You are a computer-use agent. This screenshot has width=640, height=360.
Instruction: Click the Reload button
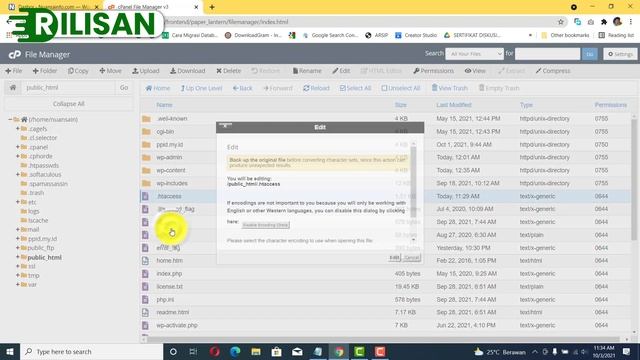[x=316, y=88]
